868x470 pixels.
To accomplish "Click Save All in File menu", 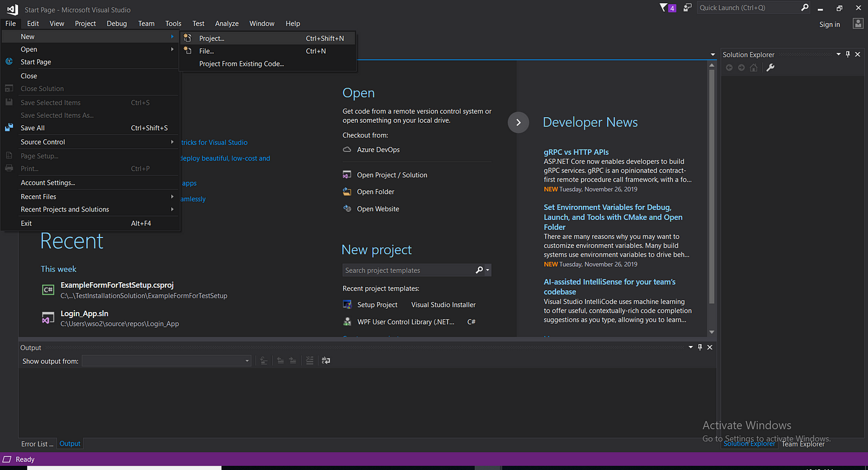I will (91, 128).
